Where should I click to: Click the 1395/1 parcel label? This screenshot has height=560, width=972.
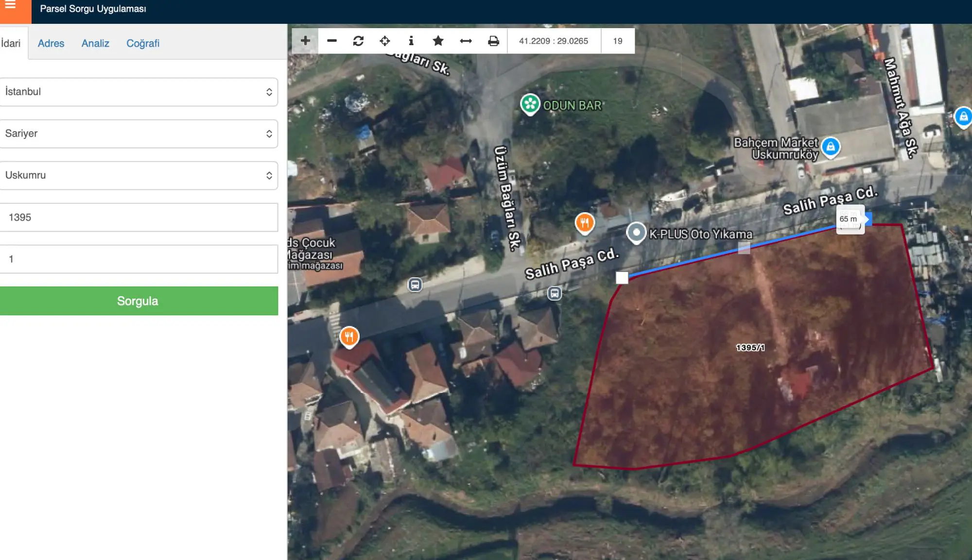(750, 348)
